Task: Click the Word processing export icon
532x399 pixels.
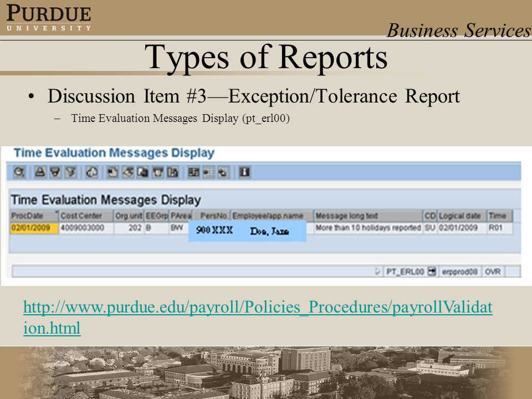Action: coord(128,172)
